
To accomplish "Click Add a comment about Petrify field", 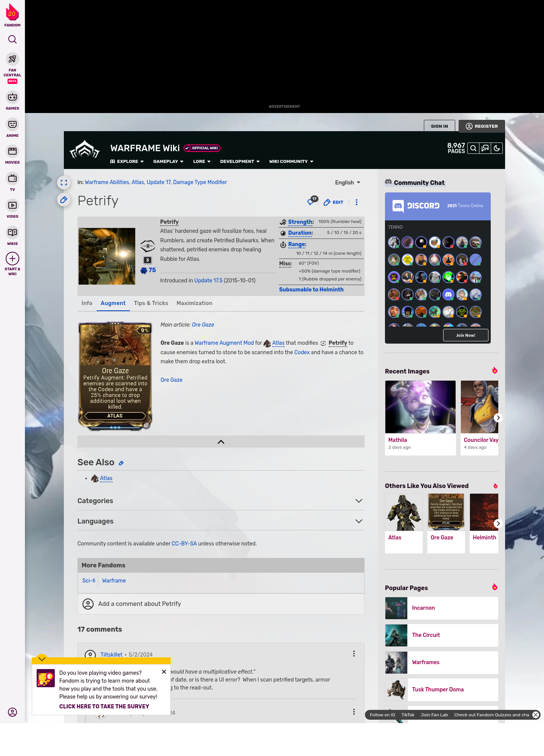I will point(221,604).
